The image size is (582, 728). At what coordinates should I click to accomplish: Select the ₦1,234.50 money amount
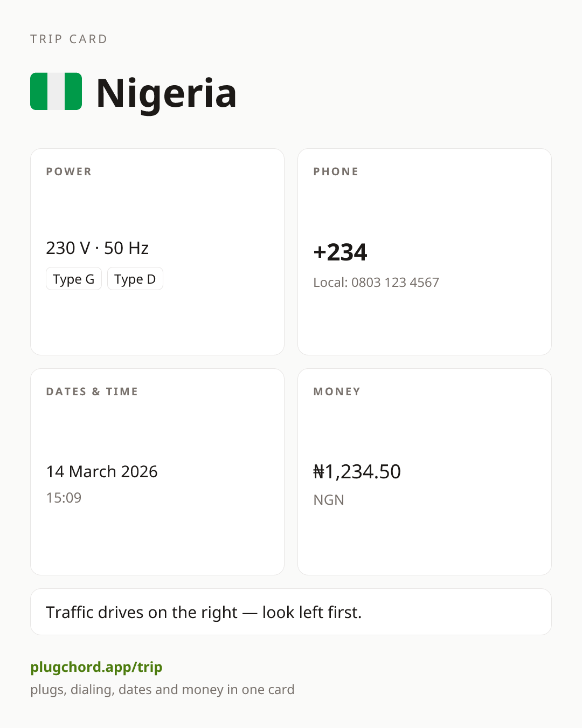[x=357, y=471]
